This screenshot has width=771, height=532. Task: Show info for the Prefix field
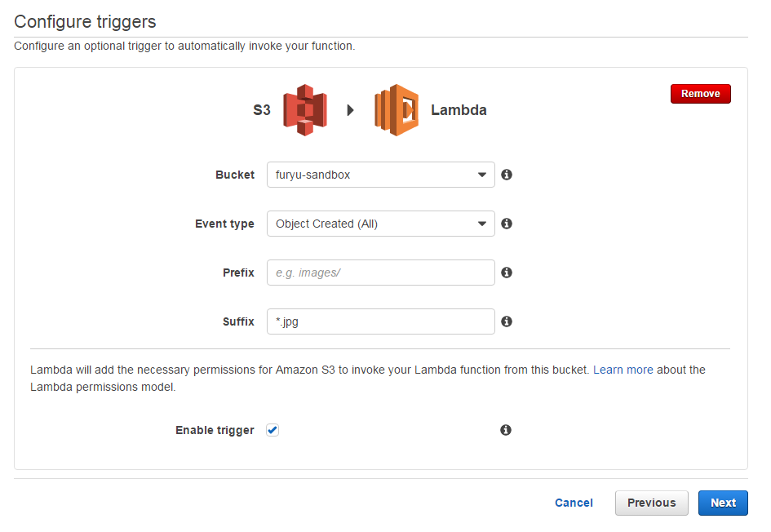(507, 273)
